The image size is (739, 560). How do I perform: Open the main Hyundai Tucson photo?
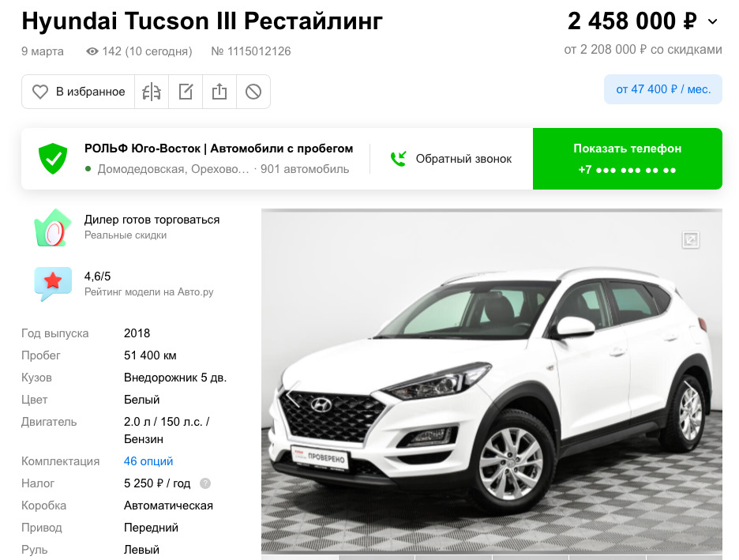(x=492, y=381)
